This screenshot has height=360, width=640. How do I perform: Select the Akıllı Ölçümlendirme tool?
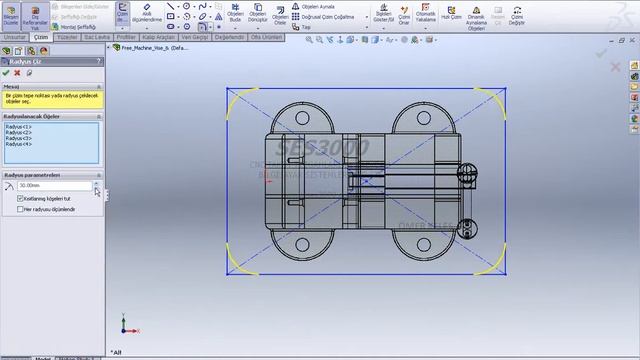(147, 13)
